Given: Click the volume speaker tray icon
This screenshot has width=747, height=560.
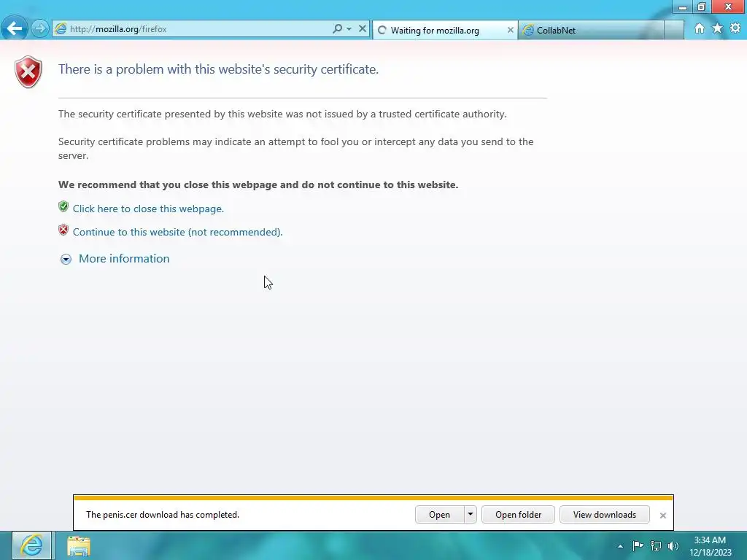Looking at the screenshot, I should click(673, 545).
